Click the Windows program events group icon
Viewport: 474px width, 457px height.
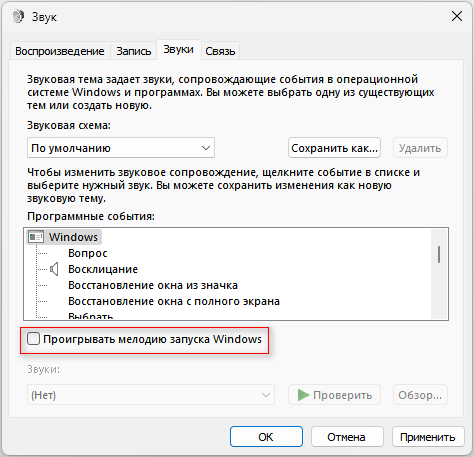click(36, 237)
